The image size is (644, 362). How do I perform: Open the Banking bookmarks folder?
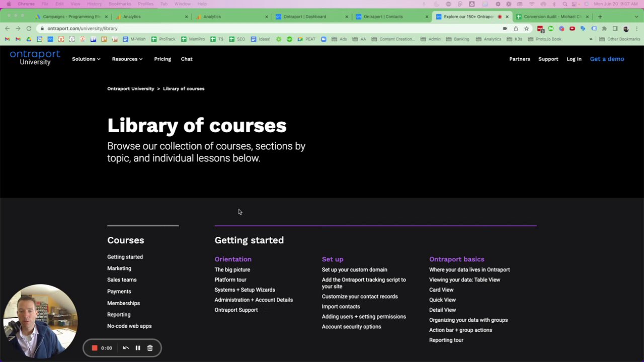(457, 39)
